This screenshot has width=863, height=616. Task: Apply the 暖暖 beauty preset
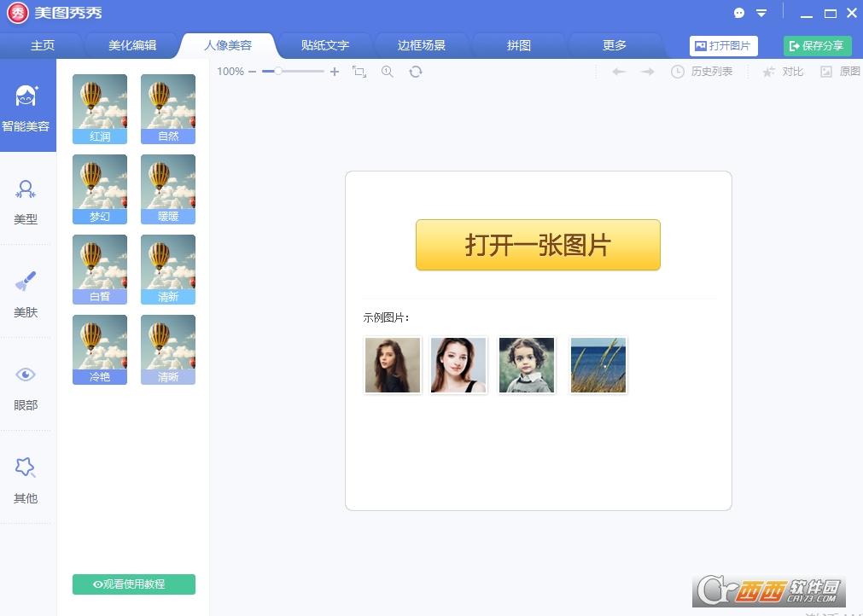tap(168, 189)
